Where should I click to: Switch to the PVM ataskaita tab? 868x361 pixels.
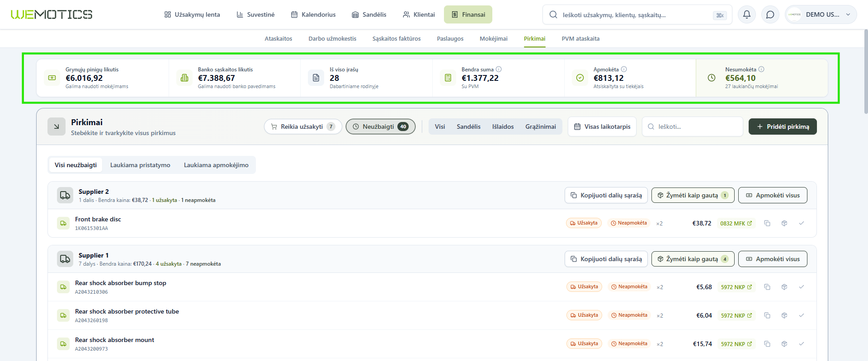pos(580,39)
